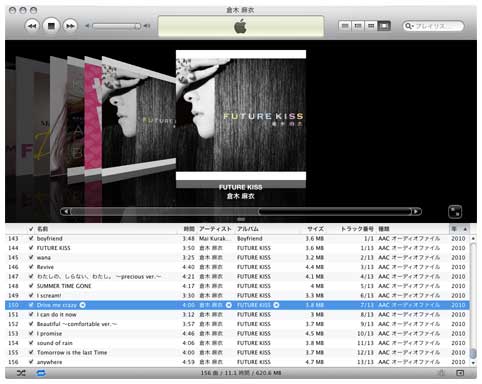The width and height of the screenshot is (482, 384).
Task: Click the checkmark column header
Action: click(x=31, y=229)
